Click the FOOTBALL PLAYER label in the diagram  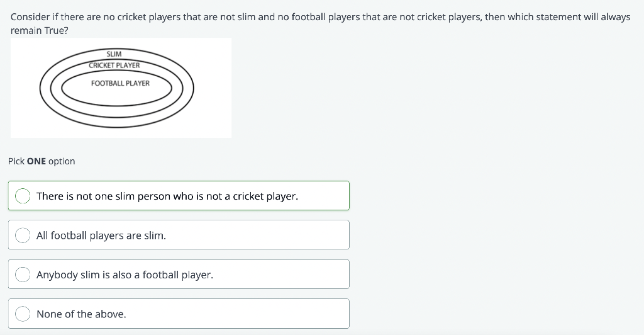[x=120, y=83]
